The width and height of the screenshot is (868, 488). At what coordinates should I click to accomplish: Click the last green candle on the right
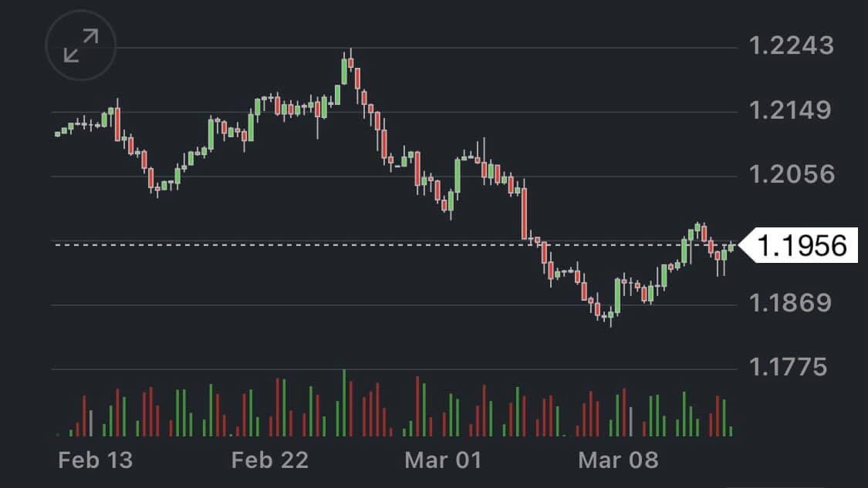(731, 247)
